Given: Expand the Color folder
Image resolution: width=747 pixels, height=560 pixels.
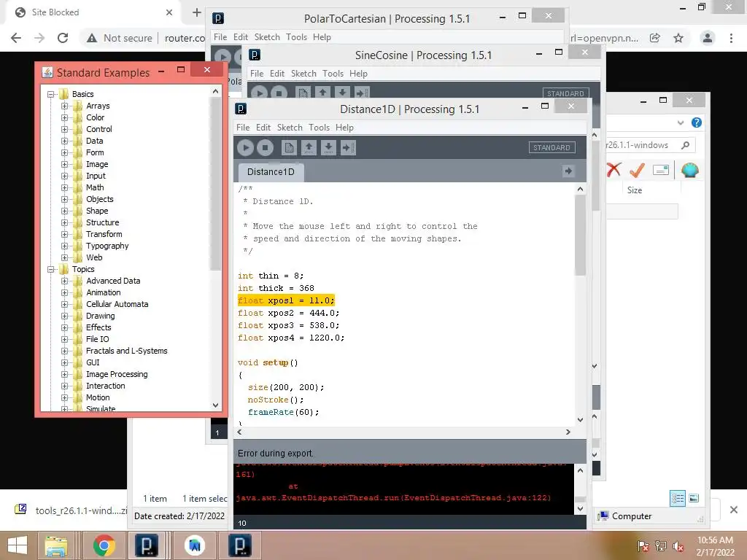Looking at the screenshot, I should pos(64,117).
